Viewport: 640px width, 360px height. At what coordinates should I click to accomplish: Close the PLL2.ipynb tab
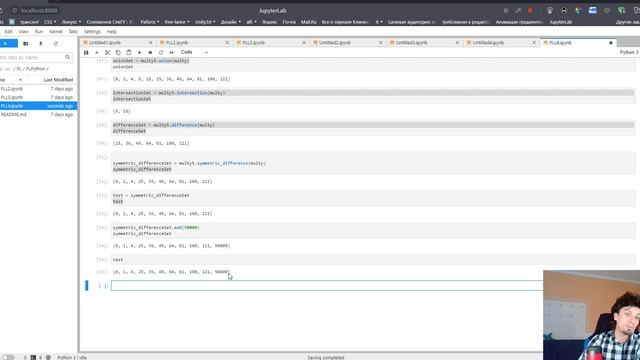(227, 42)
